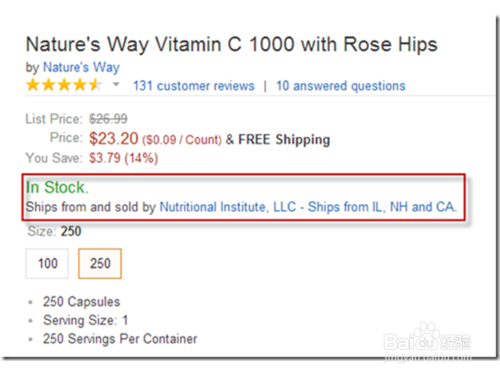Click the ($0.09 / Count) unit price
500x375 pixels.
click(x=182, y=140)
